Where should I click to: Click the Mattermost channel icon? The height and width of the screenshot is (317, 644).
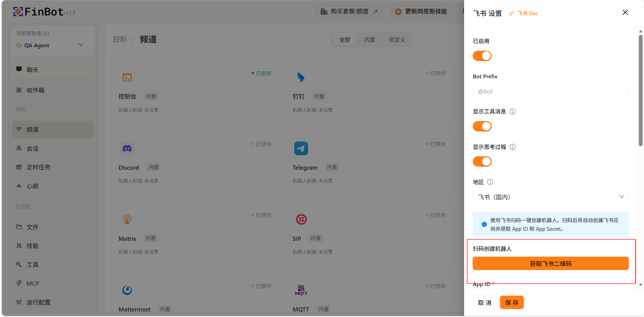tap(127, 290)
